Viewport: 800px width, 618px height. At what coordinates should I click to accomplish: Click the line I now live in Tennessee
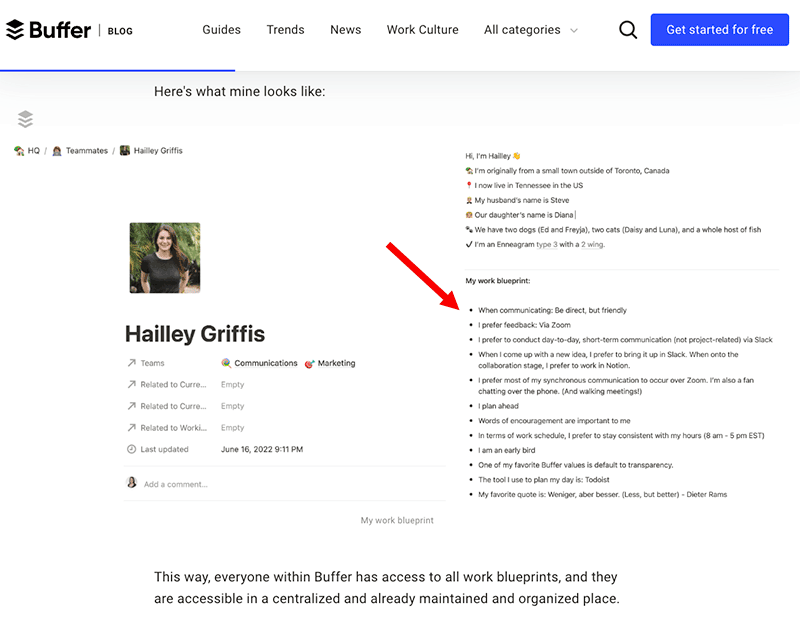(524, 185)
